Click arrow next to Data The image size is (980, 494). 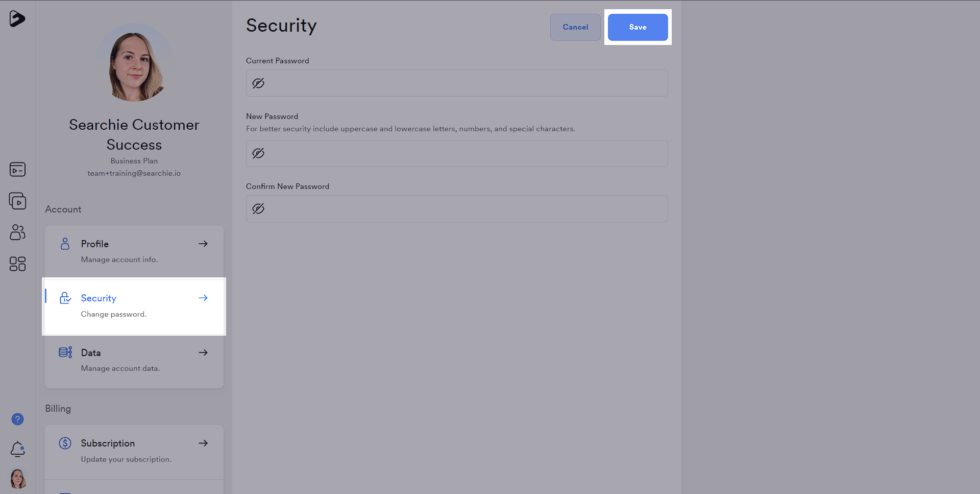[203, 352]
